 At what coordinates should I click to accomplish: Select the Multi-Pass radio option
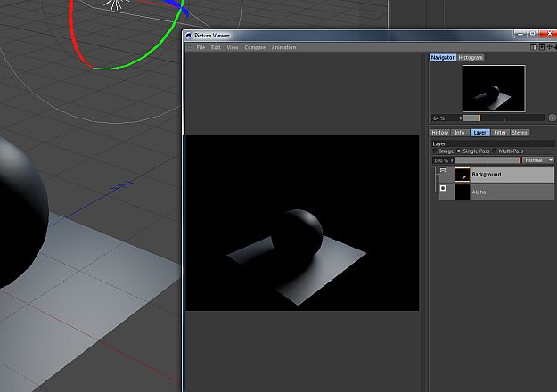click(x=508, y=151)
